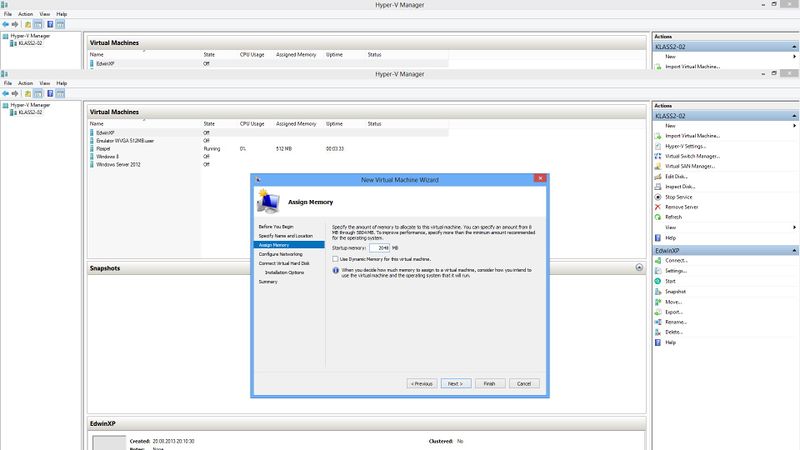Open Help under the EdwinXP actions
The image size is (800, 450).
(x=670, y=342)
